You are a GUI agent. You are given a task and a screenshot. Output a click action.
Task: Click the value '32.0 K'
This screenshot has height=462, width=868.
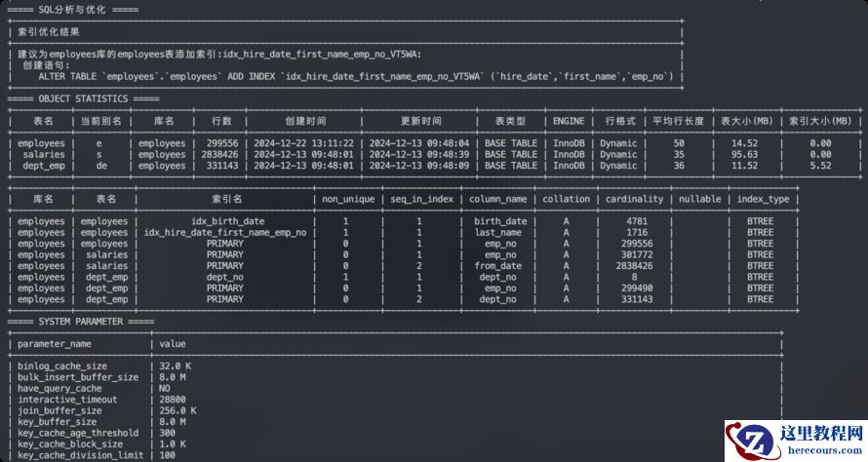coord(175,366)
